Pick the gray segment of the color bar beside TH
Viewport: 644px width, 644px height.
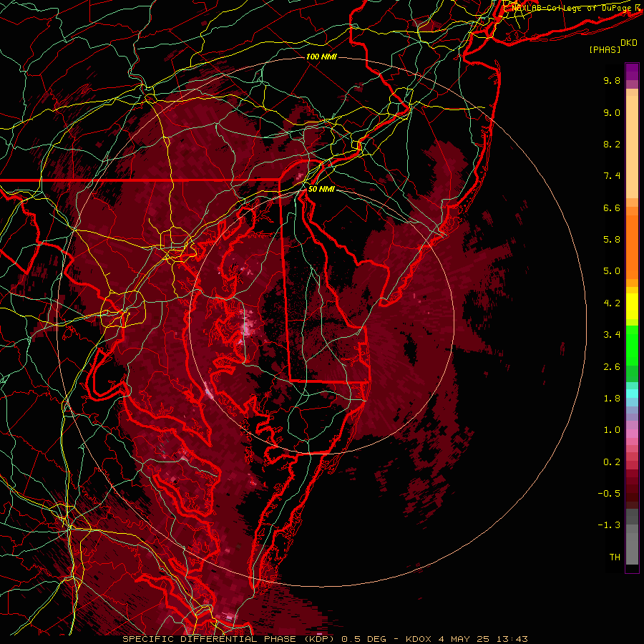632,548
